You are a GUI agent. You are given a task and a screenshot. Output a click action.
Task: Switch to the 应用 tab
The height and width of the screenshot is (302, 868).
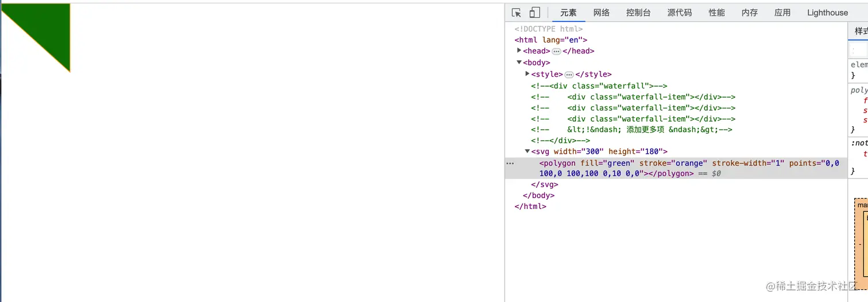click(x=782, y=13)
